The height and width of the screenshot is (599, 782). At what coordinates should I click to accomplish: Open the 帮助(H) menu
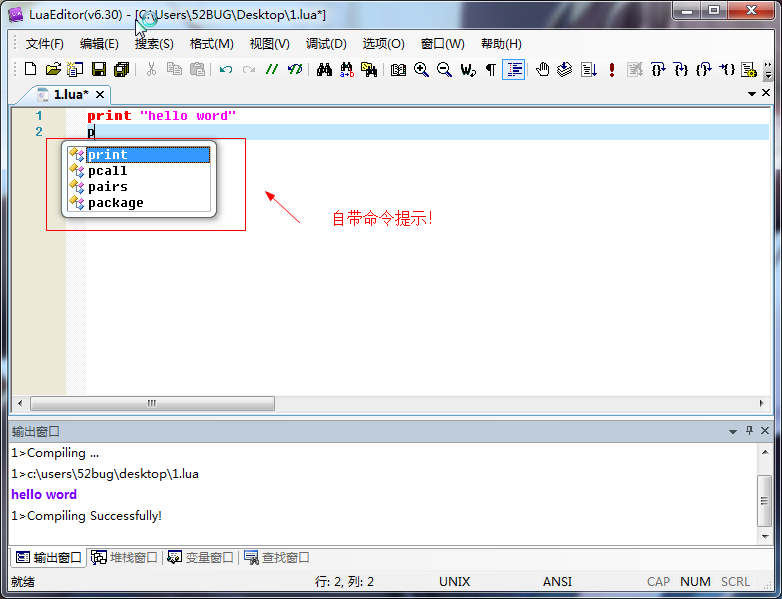[501, 44]
